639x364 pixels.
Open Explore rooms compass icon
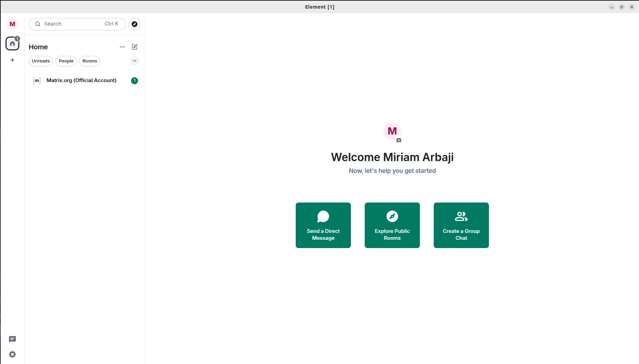[135, 24]
